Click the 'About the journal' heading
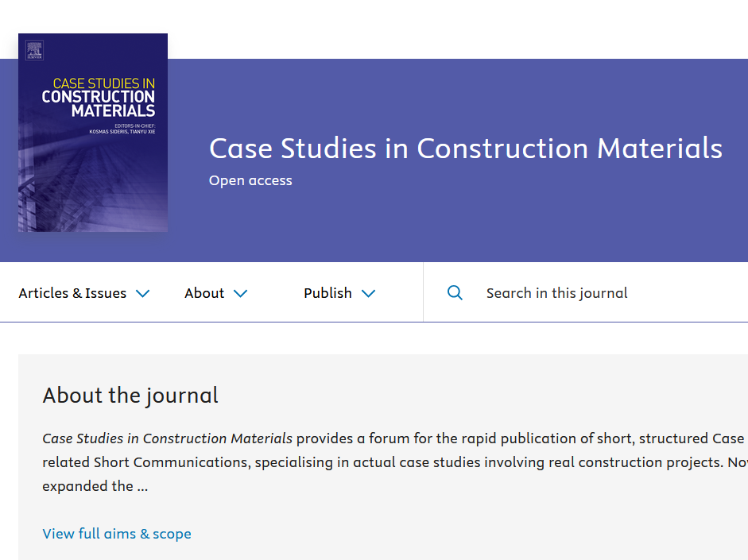Image resolution: width=748 pixels, height=560 pixels. tap(130, 396)
